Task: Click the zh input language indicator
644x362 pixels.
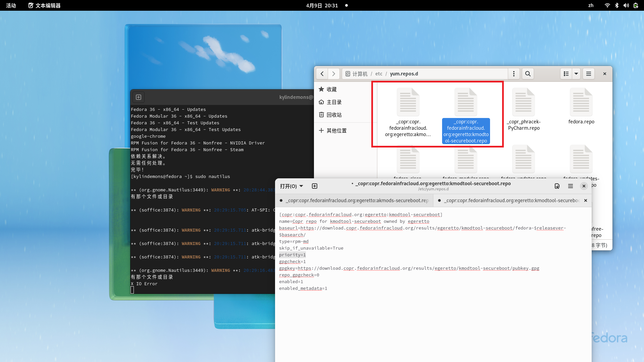Action: pyautogui.click(x=591, y=5)
